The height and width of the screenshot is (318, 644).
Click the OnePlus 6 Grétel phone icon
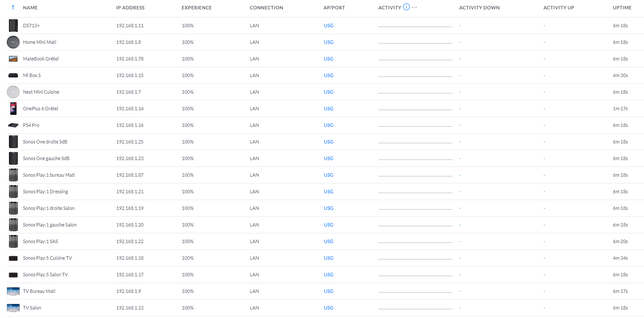[x=13, y=109]
